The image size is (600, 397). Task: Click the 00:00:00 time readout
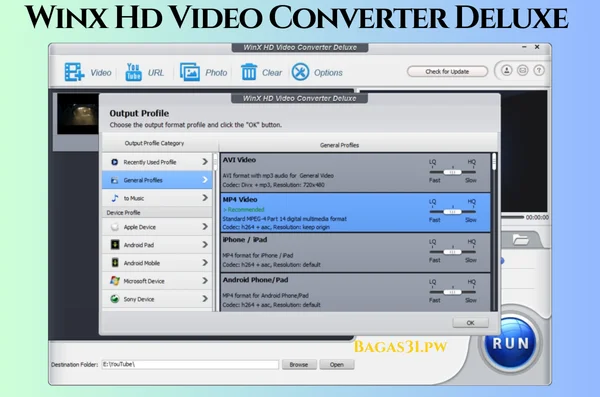click(x=537, y=217)
